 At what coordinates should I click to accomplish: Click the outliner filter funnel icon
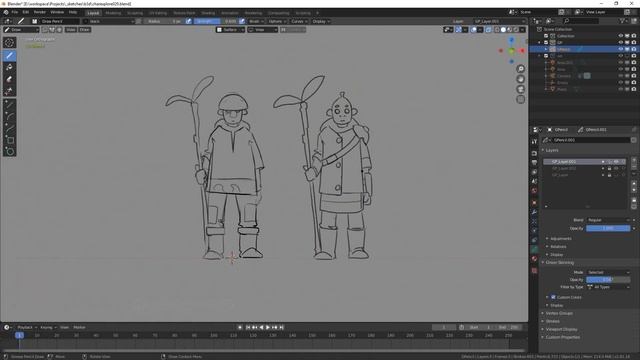622,21
